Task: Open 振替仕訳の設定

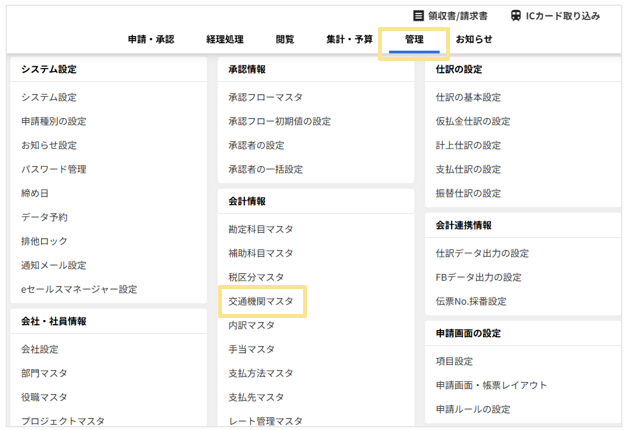Action: point(468,193)
